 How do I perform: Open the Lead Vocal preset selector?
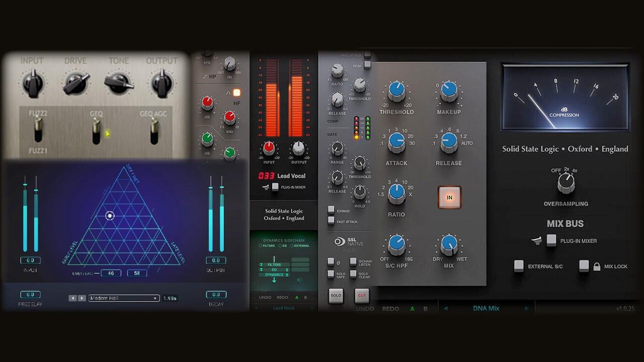284,308
